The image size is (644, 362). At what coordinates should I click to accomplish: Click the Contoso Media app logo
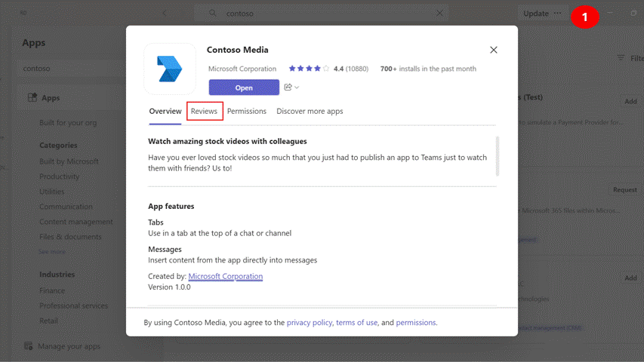pos(170,69)
